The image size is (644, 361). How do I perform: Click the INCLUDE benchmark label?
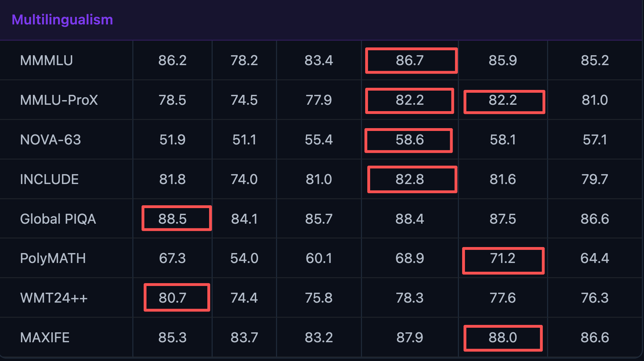[x=49, y=179]
